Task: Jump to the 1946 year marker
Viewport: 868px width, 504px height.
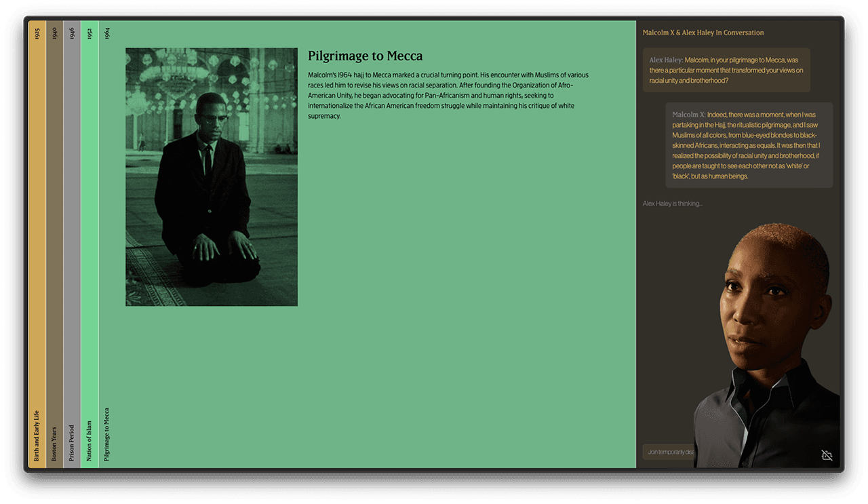Action: pyautogui.click(x=72, y=33)
